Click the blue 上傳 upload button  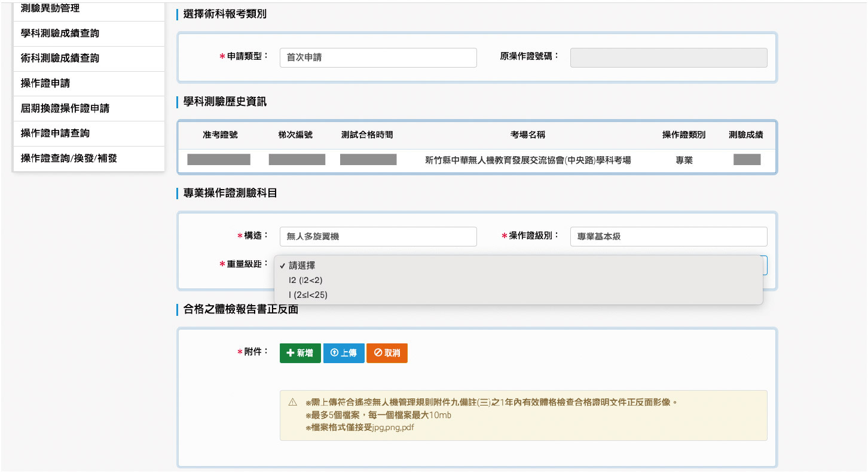point(344,353)
